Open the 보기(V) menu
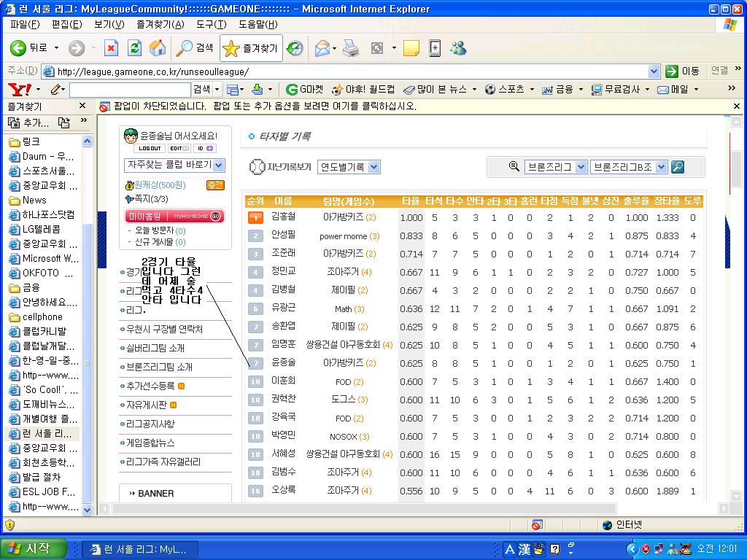This screenshot has width=747, height=560. tap(109, 24)
